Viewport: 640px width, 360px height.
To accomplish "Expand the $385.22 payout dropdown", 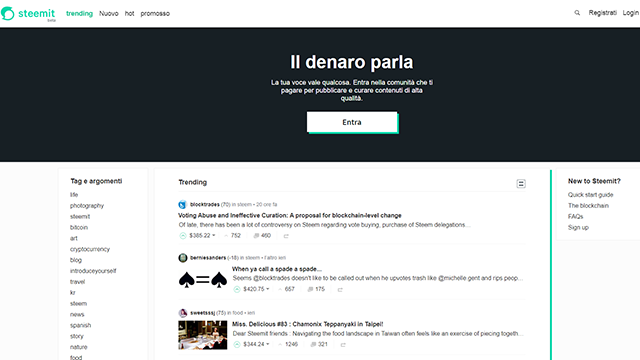I will 202,236.
